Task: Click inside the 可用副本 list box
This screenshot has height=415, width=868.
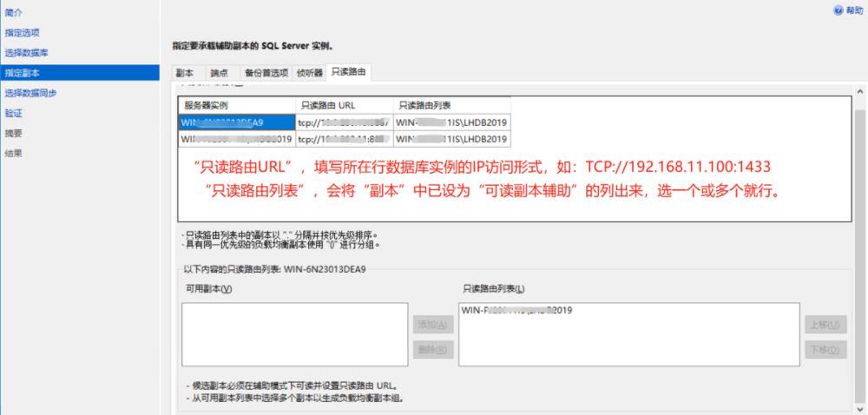Action: point(295,334)
